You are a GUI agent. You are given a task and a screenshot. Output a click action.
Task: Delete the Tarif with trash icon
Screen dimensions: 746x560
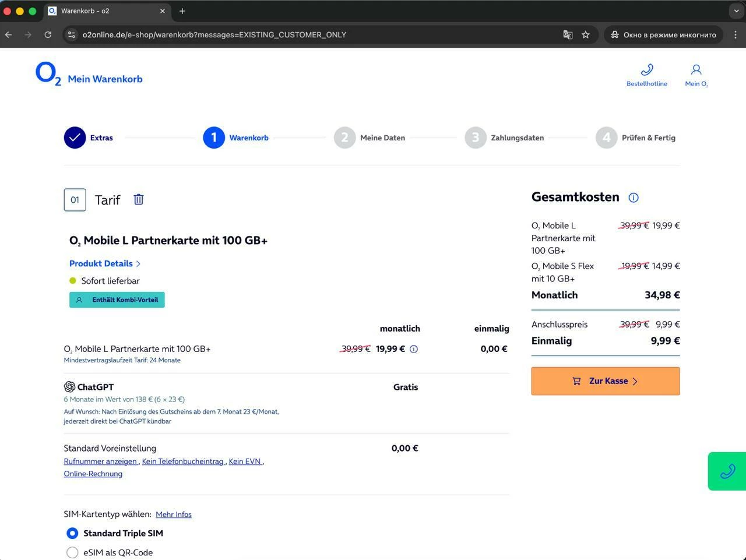coord(138,199)
